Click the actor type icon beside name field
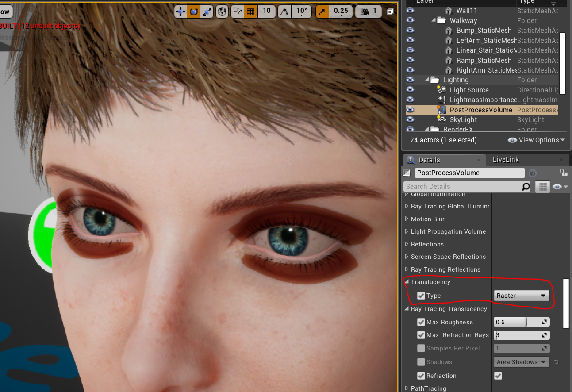Viewport: 572px width, 392px height. click(407, 173)
